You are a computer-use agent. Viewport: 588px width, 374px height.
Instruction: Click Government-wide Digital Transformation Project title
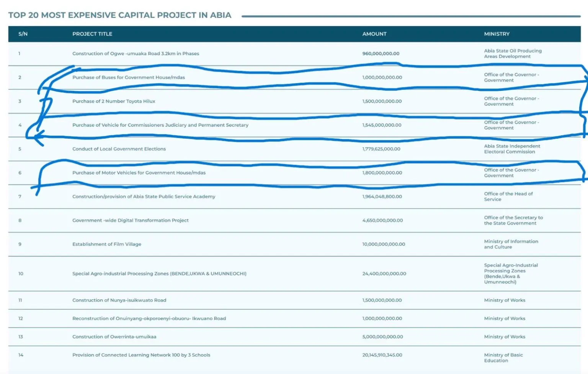[x=130, y=220]
